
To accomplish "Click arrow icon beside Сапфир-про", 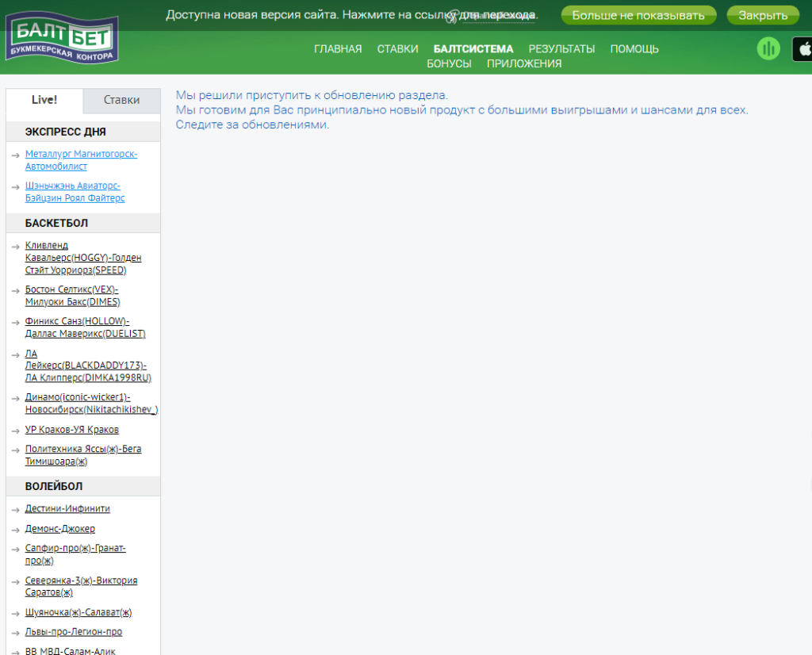I will tap(16, 549).
